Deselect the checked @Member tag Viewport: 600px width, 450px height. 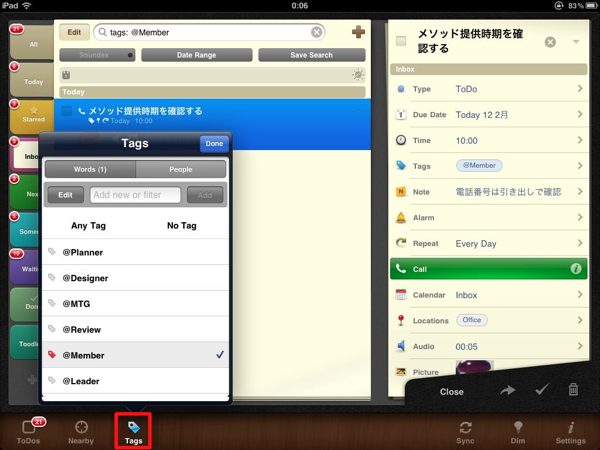[x=135, y=355]
